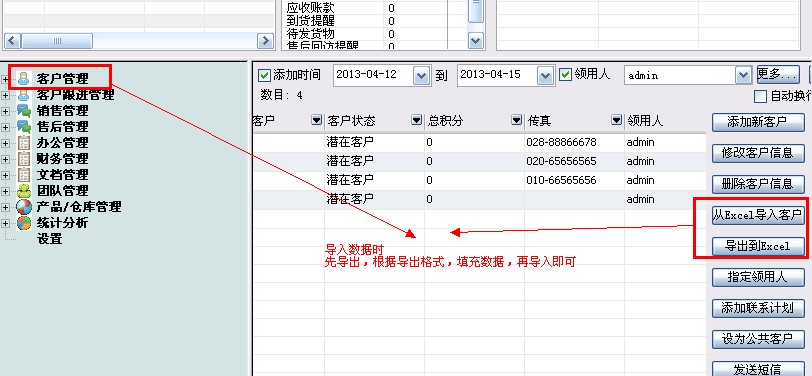Expand the 销售管理 tree node

pos(6,111)
